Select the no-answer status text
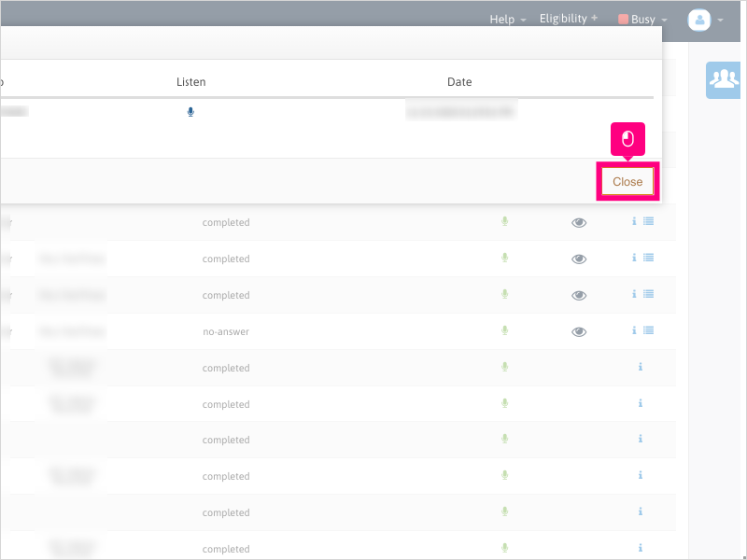Image resolution: width=747 pixels, height=560 pixels. point(226,331)
